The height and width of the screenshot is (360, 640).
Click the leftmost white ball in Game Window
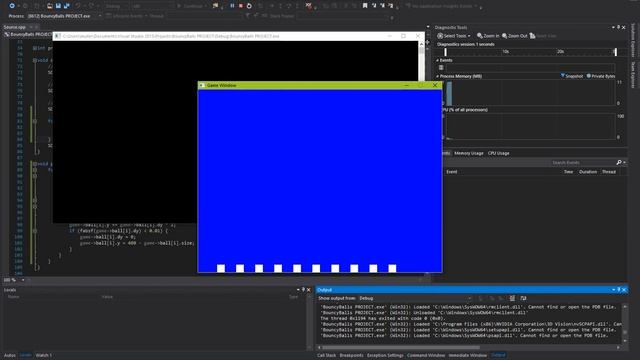pyautogui.click(x=221, y=268)
